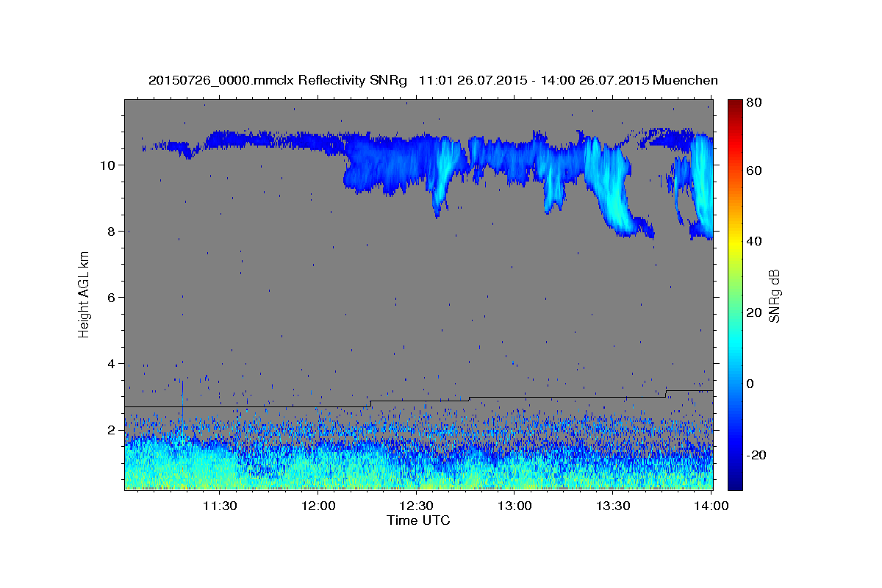Viewport: 882px width, 588px height.
Task: Click the 12:30 time tick label
Action: pyautogui.click(x=417, y=506)
